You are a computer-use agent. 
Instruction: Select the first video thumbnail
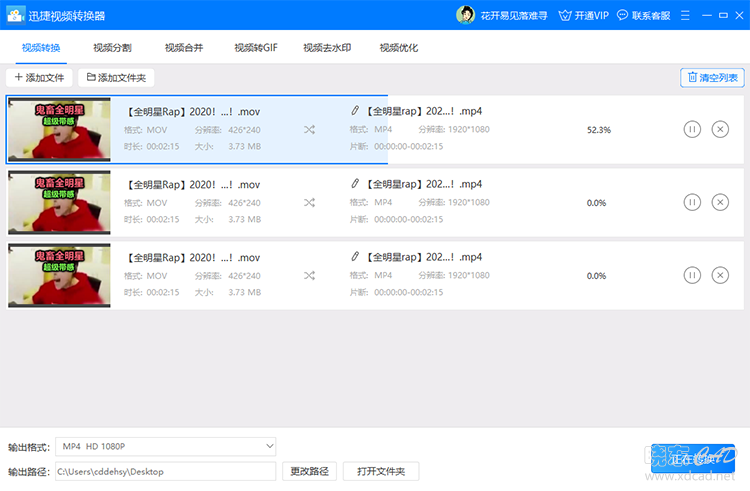(x=59, y=130)
